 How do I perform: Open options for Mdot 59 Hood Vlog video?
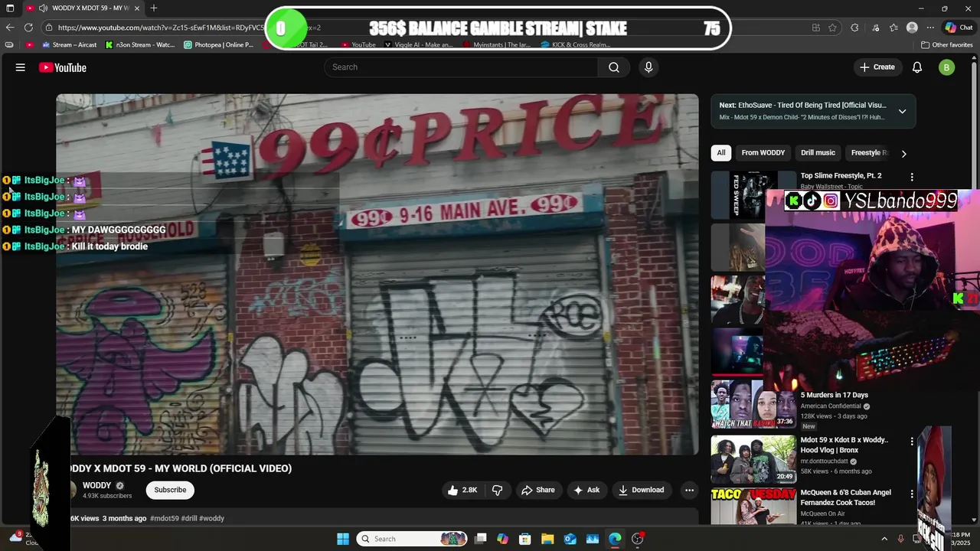coord(911,441)
